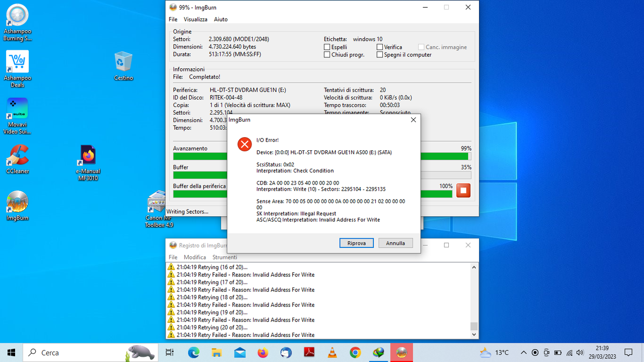Click the Cerca search box on taskbar
The image size is (644, 362).
click(91, 352)
